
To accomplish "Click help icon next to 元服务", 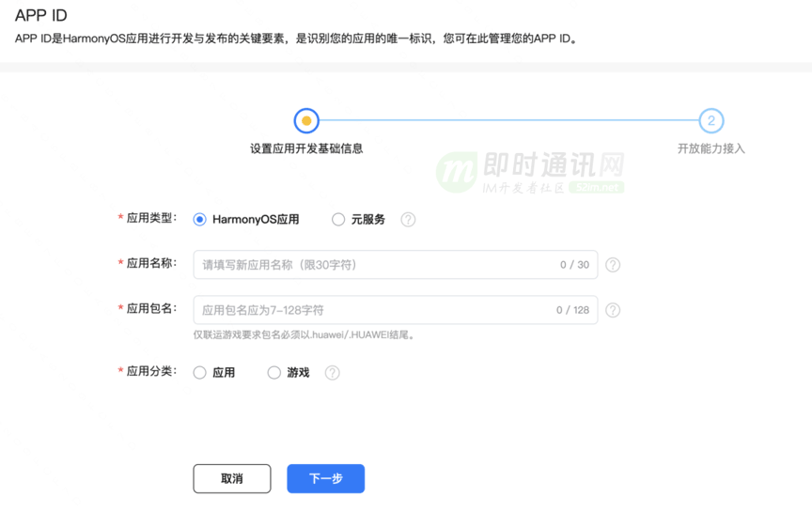I will tap(408, 220).
